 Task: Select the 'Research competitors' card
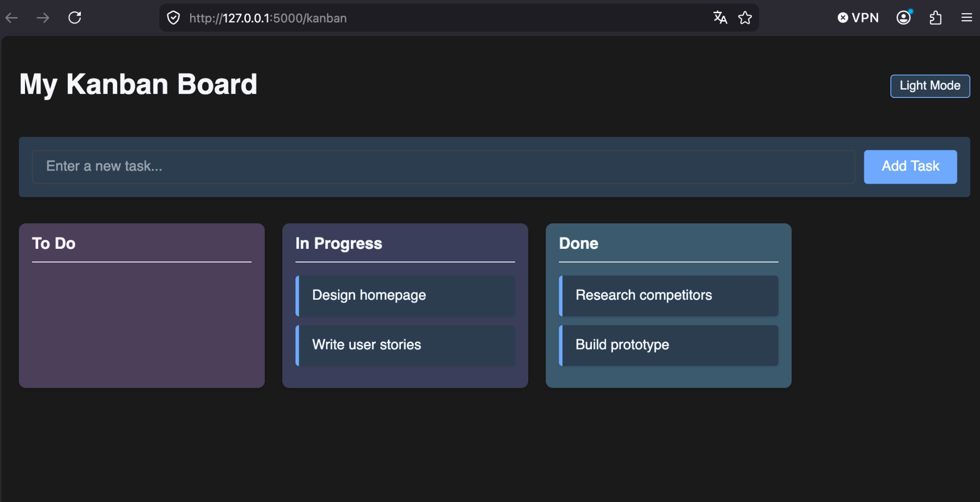pyautogui.click(x=668, y=295)
